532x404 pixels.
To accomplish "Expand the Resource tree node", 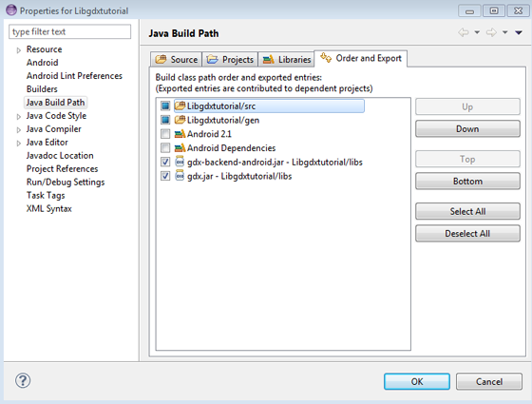I will 19,50.
